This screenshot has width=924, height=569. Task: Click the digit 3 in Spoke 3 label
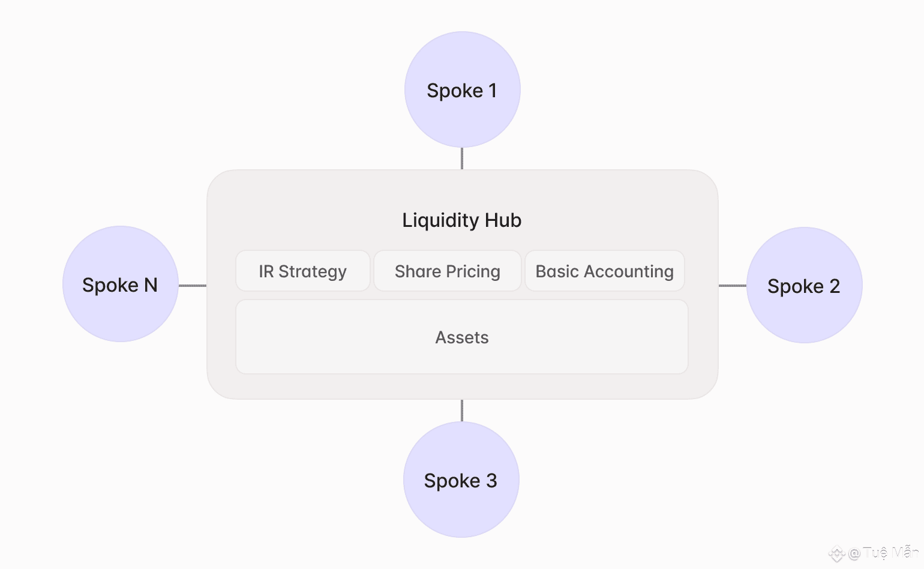click(491, 481)
